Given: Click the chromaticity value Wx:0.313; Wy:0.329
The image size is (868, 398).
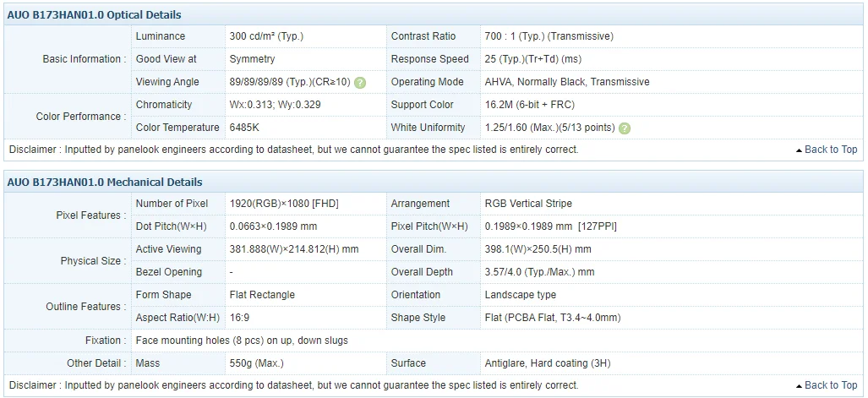Looking at the screenshot, I should coord(276,105).
